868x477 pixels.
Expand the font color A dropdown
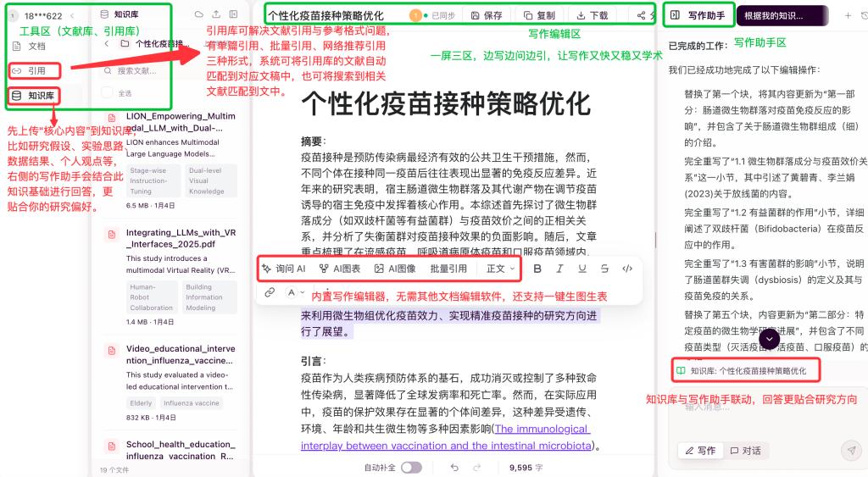[x=295, y=292]
